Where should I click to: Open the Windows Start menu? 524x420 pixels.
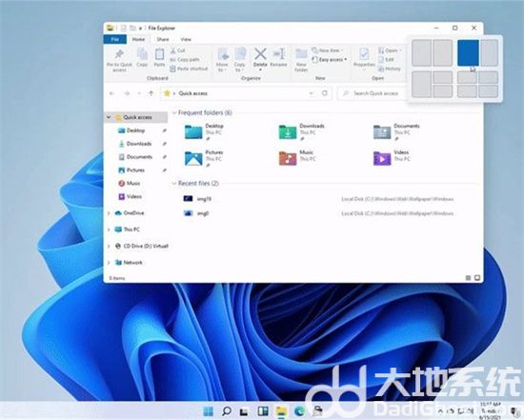tap(209, 411)
